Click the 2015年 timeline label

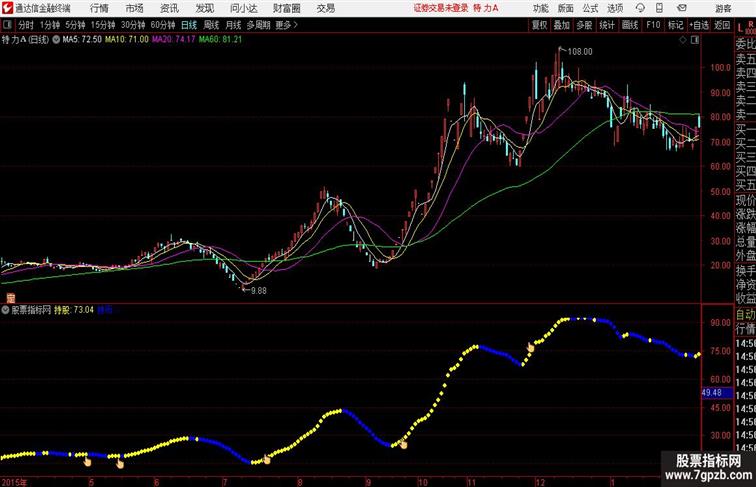click(14, 482)
